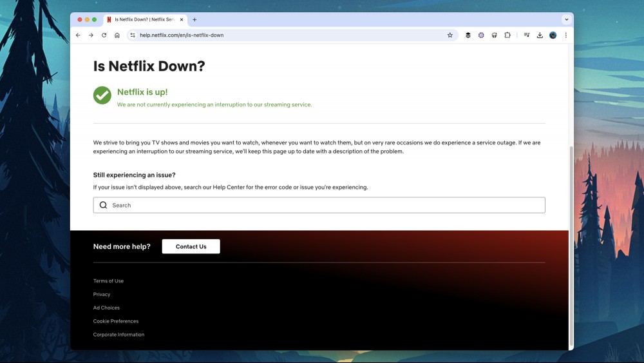Click the "Need more help?" text

(x=122, y=247)
